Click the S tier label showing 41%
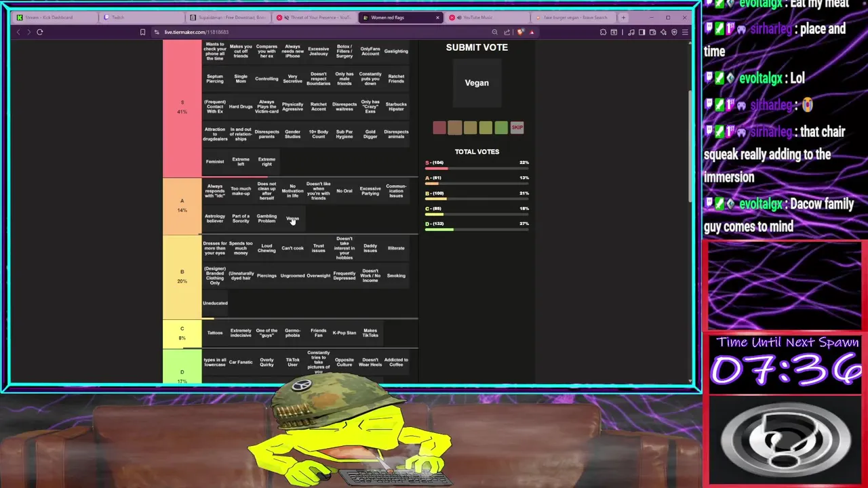868x488 pixels. coord(182,107)
